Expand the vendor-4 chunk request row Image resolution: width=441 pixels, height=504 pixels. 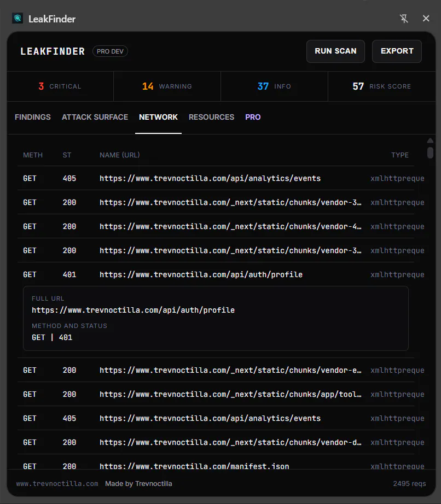coord(216,226)
